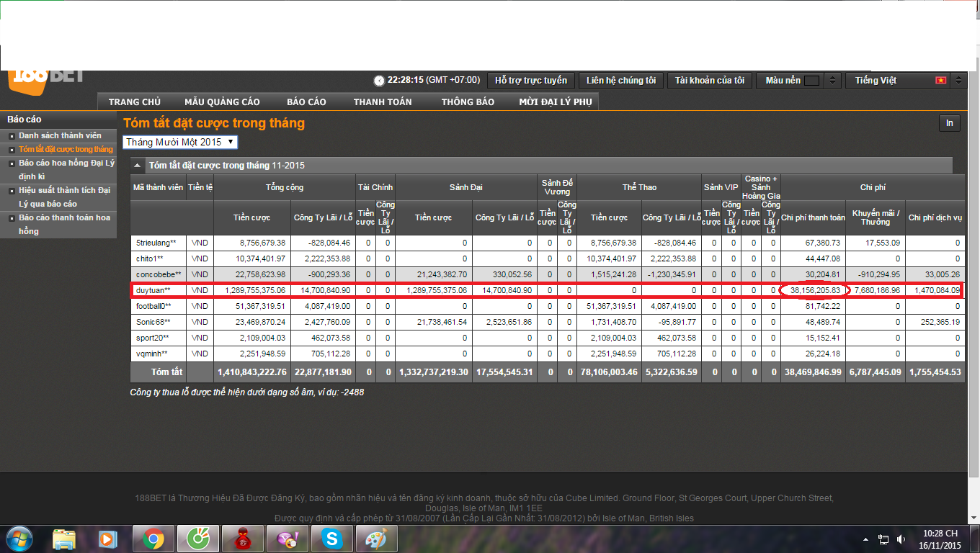Open the volume control tray icon

901,539
